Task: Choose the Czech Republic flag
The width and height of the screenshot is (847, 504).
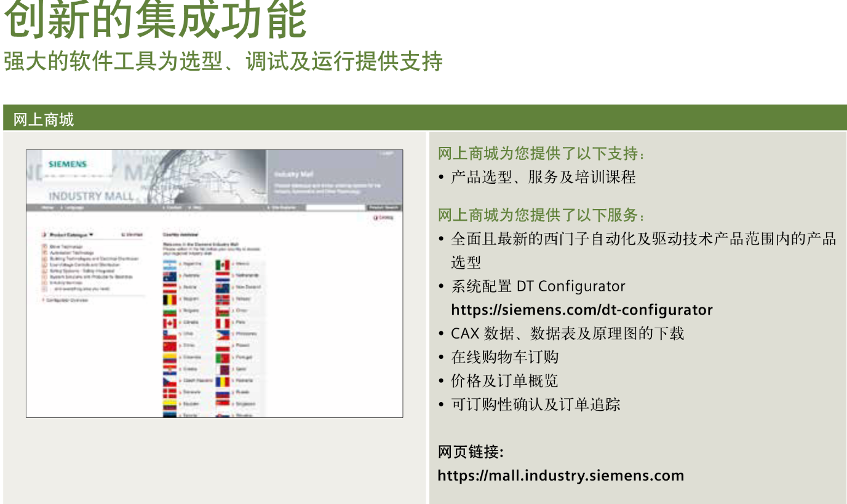Action: pos(170,381)
